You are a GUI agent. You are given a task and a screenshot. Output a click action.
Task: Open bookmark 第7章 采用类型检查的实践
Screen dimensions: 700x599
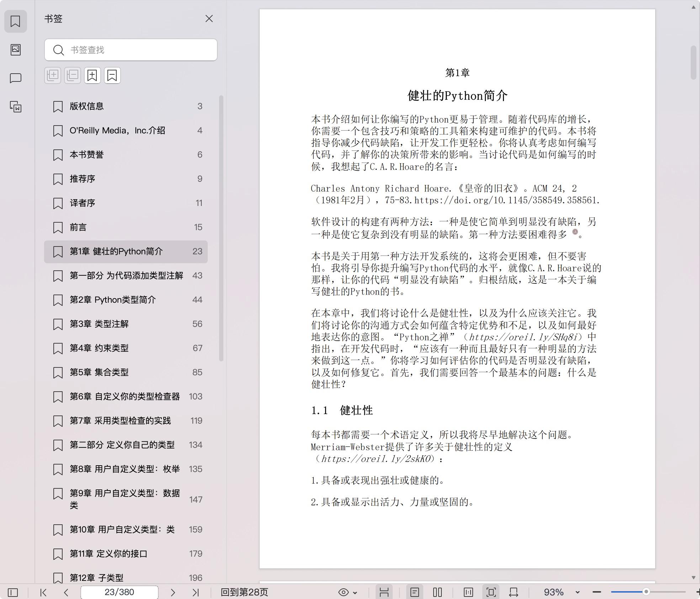126,420
